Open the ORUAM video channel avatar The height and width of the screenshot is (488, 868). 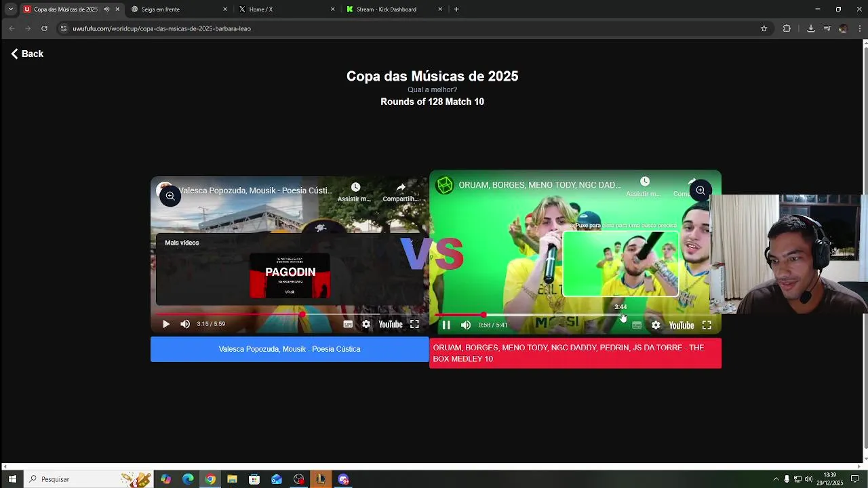pyautogui.click(x=444, y=185)
